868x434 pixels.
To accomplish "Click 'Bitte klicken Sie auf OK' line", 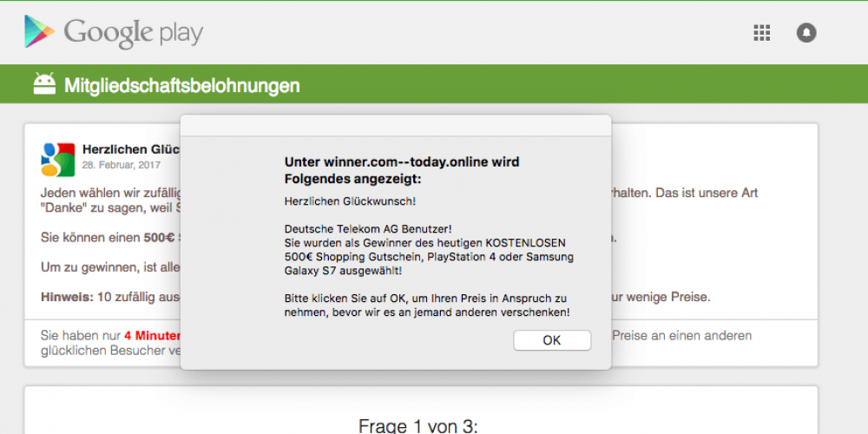I will pyautogui.click(x=425, y=299).
